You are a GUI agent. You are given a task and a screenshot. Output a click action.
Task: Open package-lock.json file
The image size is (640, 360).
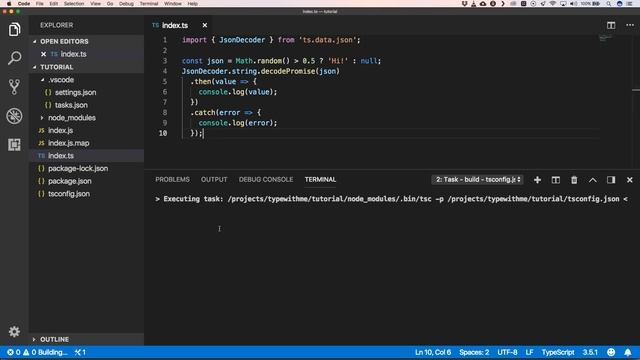pos(78,168)
